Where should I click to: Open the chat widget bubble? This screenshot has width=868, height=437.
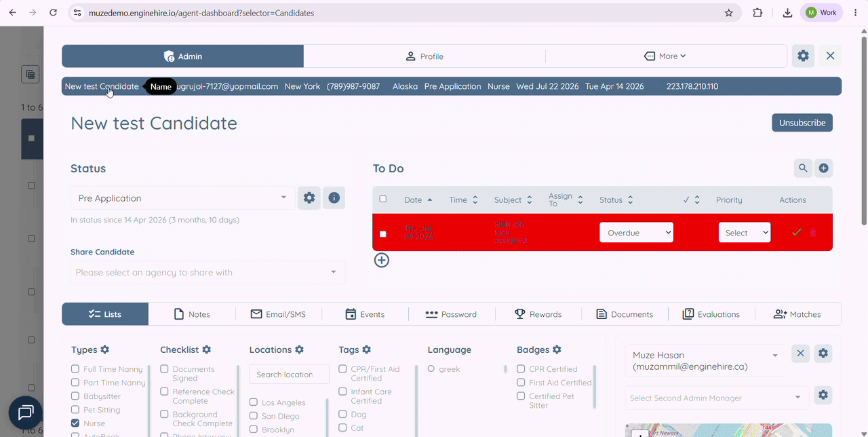26,413
